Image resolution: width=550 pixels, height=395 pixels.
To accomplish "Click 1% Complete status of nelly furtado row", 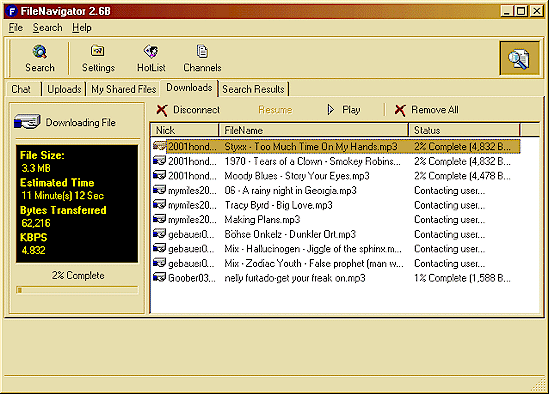I will 462,278.
